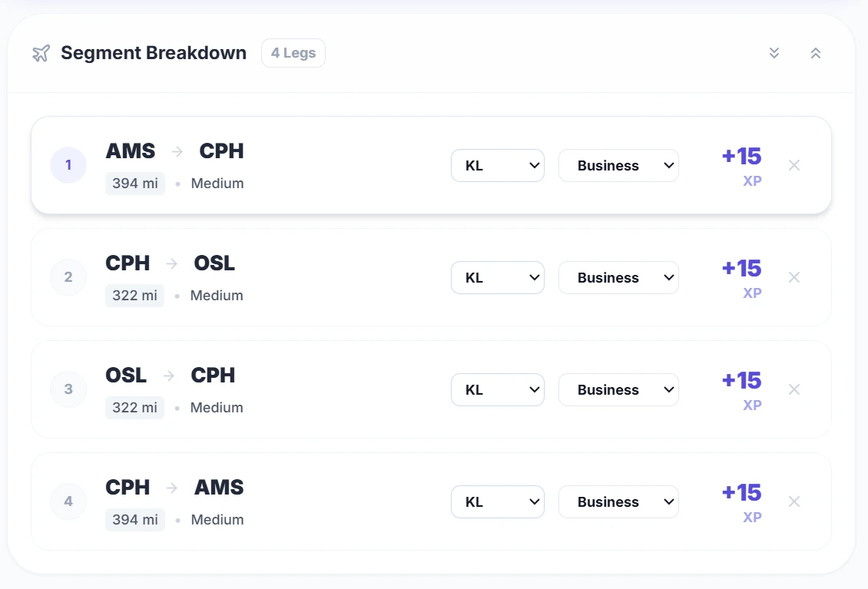This screenshot has width=868, height=589.
Task: Change cabin class for the OSL-CPH segment
Action: 618,389
